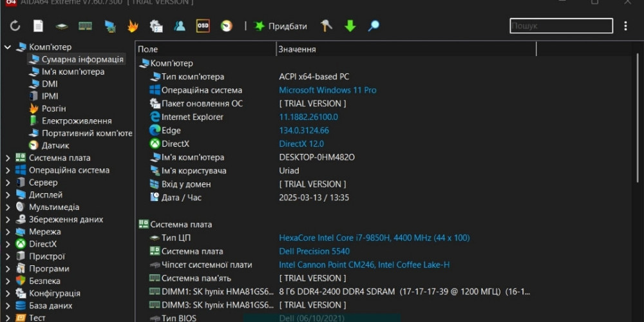Expand the Мультимедіа tree node

[x=7, y=207]
